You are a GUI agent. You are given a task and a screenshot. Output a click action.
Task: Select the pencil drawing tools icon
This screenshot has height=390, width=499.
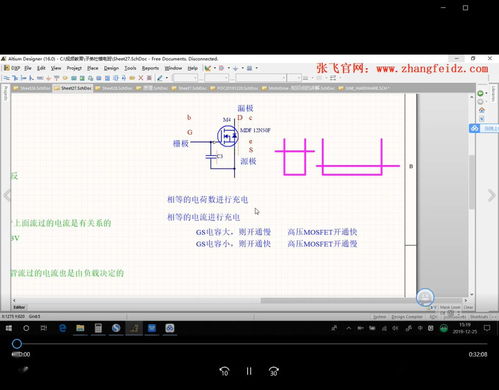[x=160, y=78]
